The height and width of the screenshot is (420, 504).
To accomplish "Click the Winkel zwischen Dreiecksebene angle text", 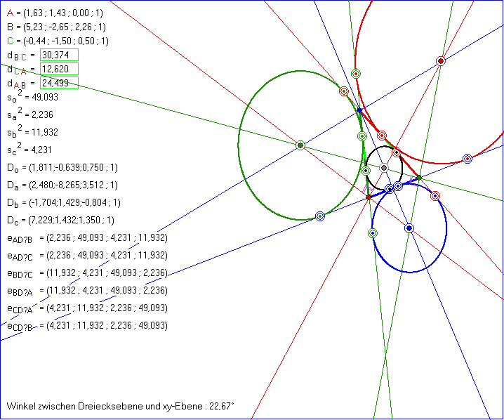I will coord(121,406).
